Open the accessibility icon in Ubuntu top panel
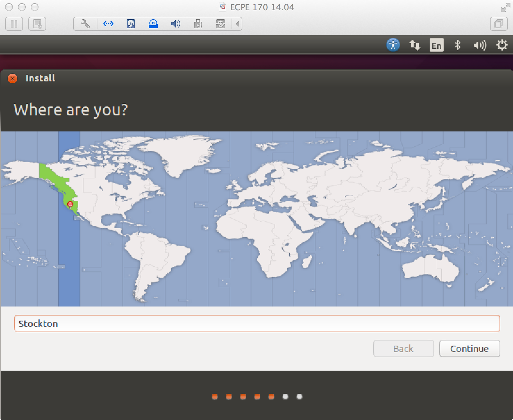 coord(393,45)
